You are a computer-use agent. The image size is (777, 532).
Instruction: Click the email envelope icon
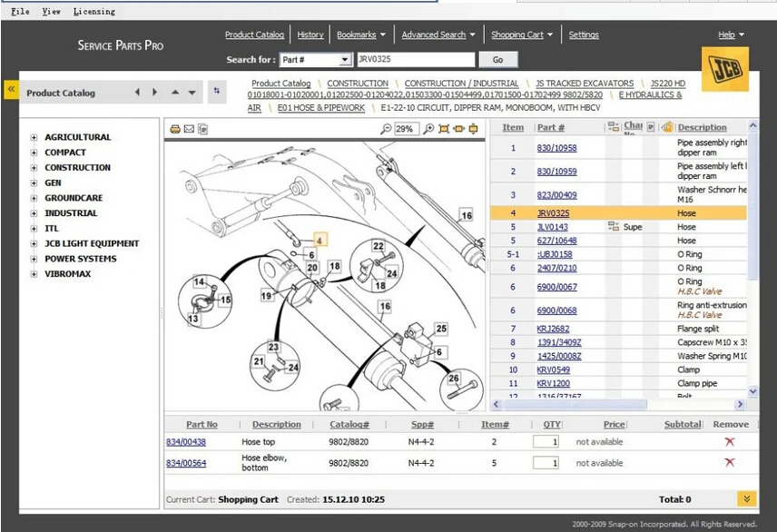(x=189, y=129)
